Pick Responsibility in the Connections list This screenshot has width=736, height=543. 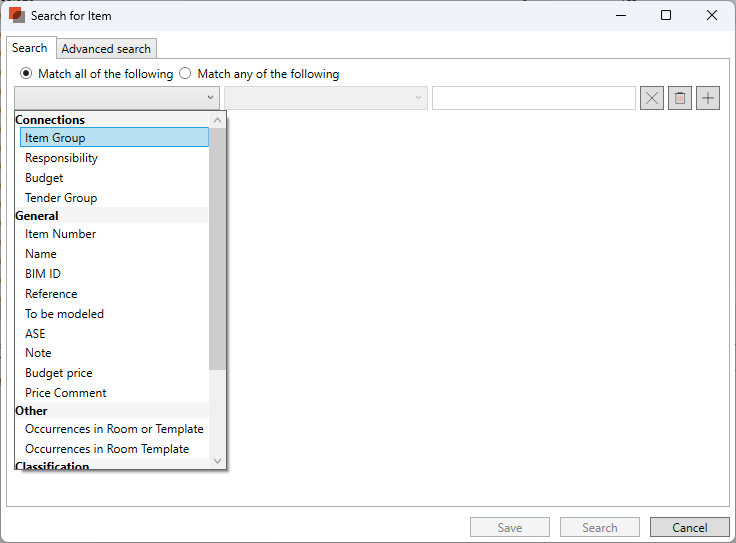61,158
